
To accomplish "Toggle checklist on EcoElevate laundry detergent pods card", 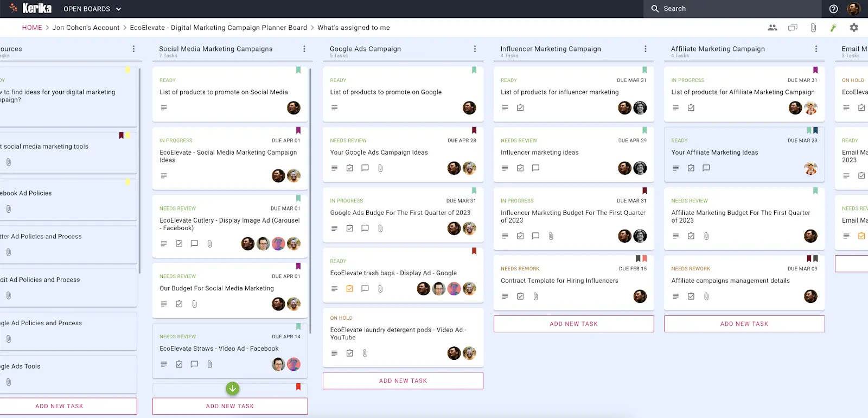I will [x=350, y=353].
